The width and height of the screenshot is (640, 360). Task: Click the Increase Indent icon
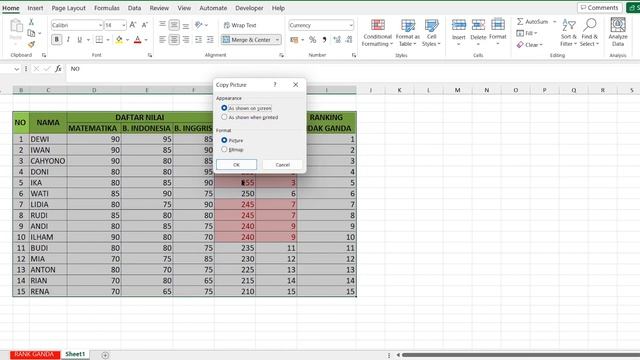point(210,40)
